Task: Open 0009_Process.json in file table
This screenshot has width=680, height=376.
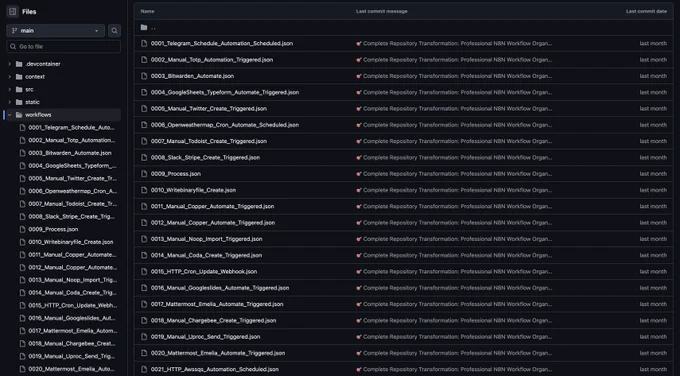Action: tap(176, 173)
